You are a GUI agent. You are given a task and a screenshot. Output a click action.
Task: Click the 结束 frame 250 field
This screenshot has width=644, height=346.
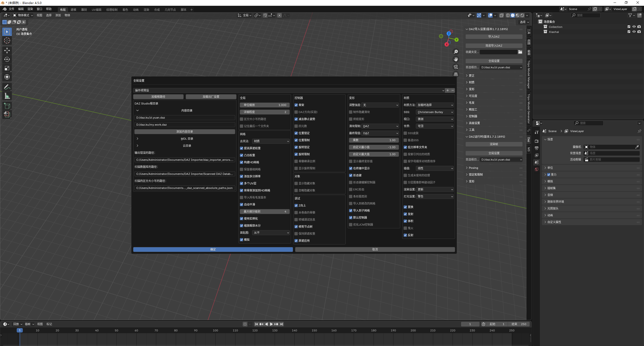coord(519,324)
